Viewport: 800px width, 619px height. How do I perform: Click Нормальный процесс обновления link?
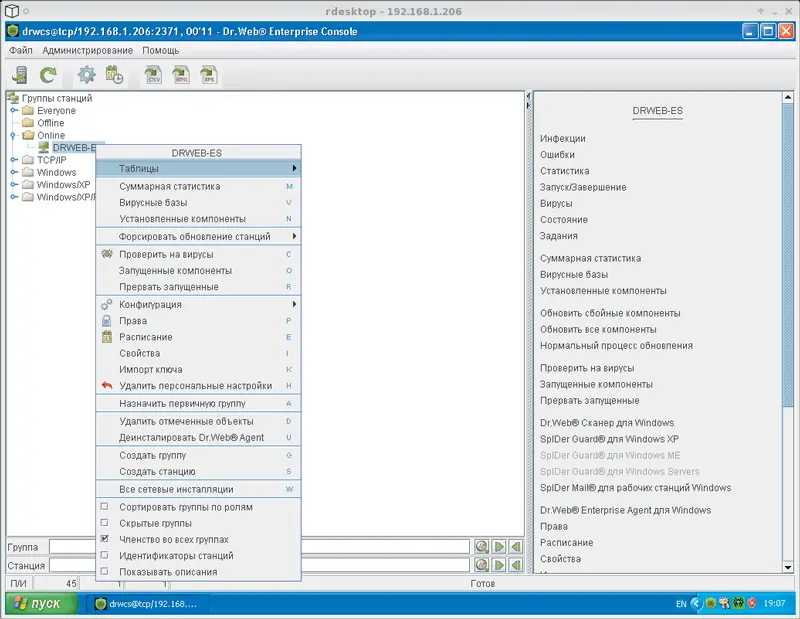pos(616,345)
